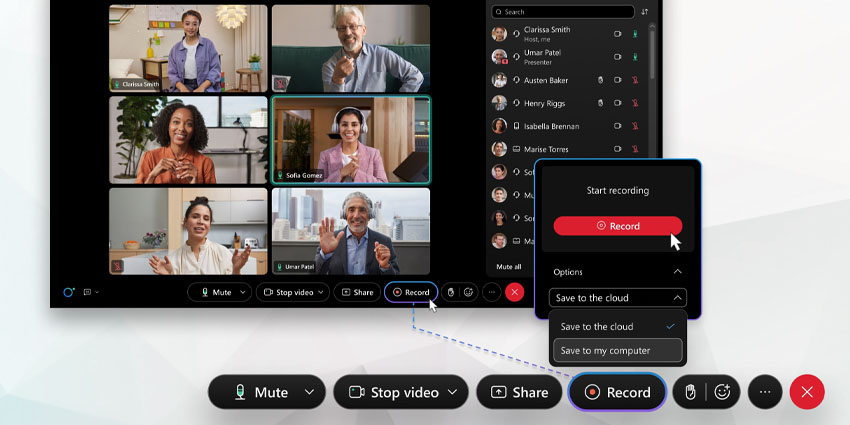Click the captions icon in meeting window
The image size is (850, 425).
point(88,292)
